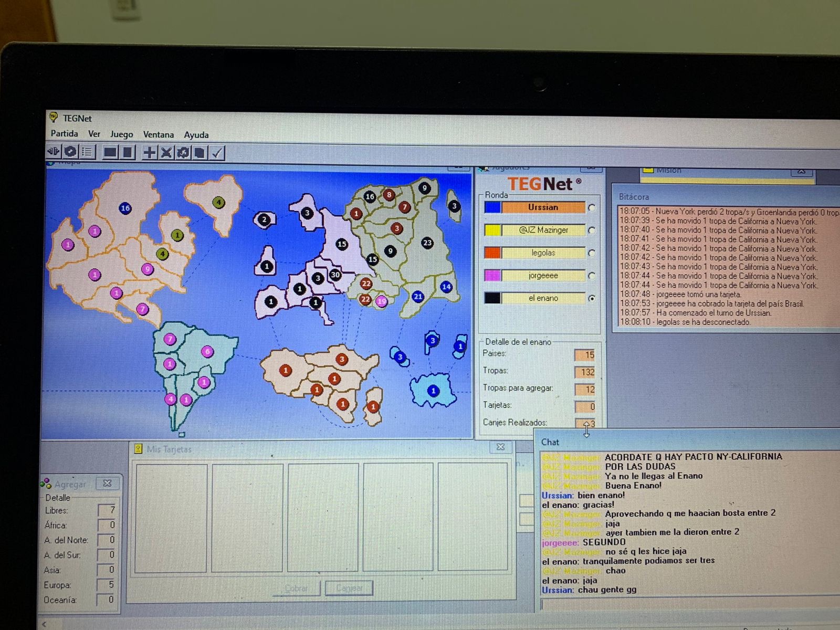Click jorgeeee's magenta color swatch
The width and height of the screenshot is (840, 630).
(492, 275)
